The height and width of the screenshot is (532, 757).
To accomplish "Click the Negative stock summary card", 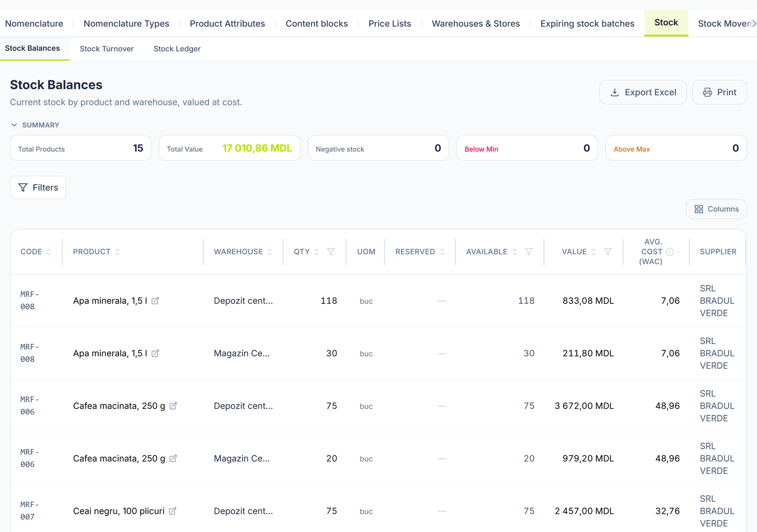I will pyautogui.click(x=378, y=148).
